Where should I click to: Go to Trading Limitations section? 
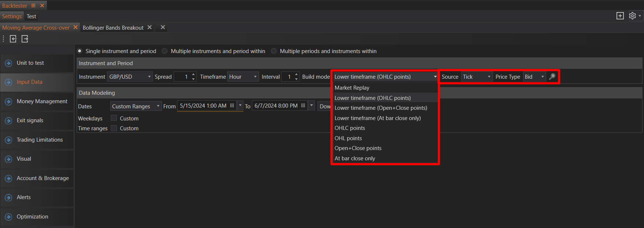point(40,140)
